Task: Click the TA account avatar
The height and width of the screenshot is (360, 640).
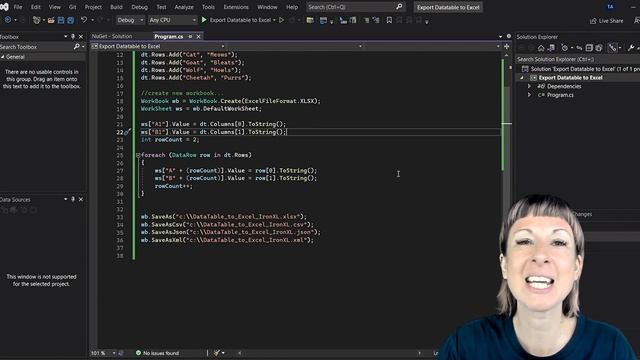Action: (611, 7)
